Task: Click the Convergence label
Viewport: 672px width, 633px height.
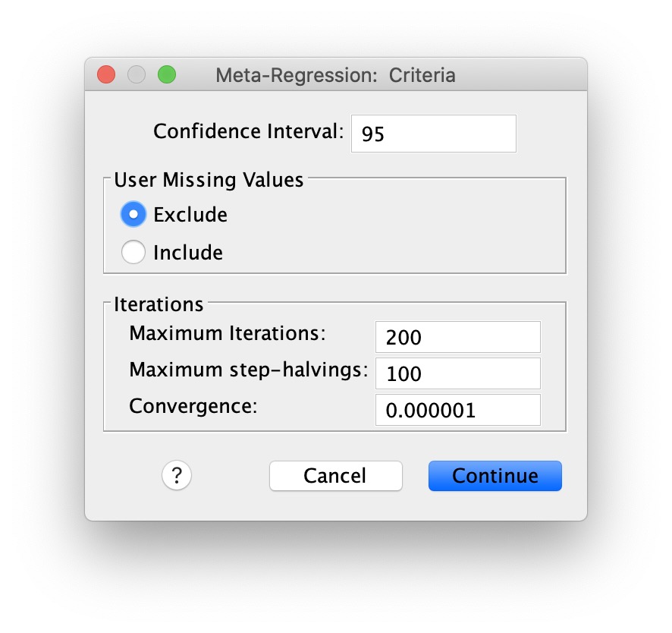Action: [193, 406]
